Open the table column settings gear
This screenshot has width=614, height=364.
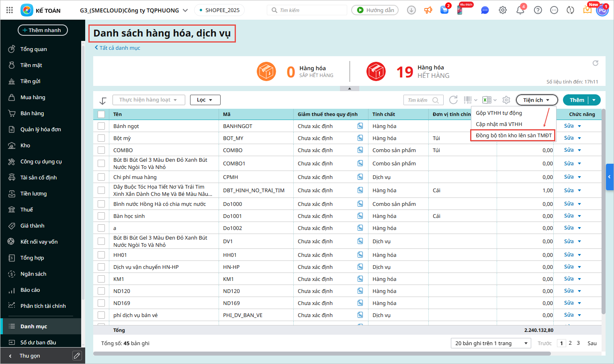click(506, 100)
